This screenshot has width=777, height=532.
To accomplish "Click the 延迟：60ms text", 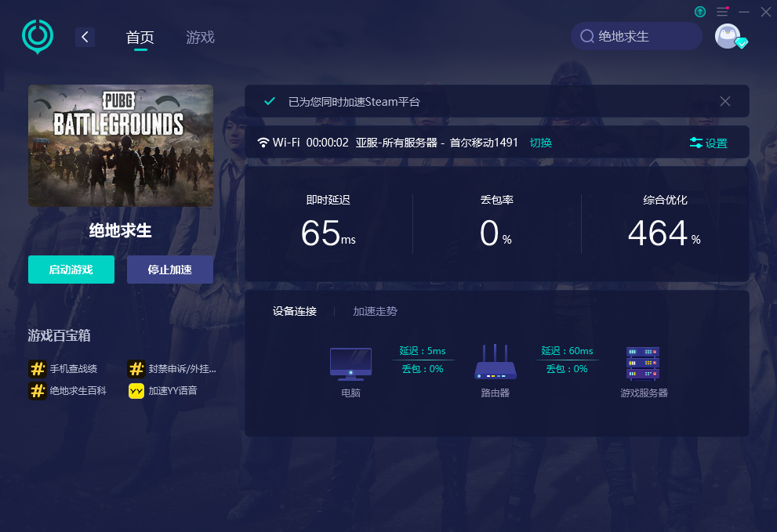I will (568, 351).
